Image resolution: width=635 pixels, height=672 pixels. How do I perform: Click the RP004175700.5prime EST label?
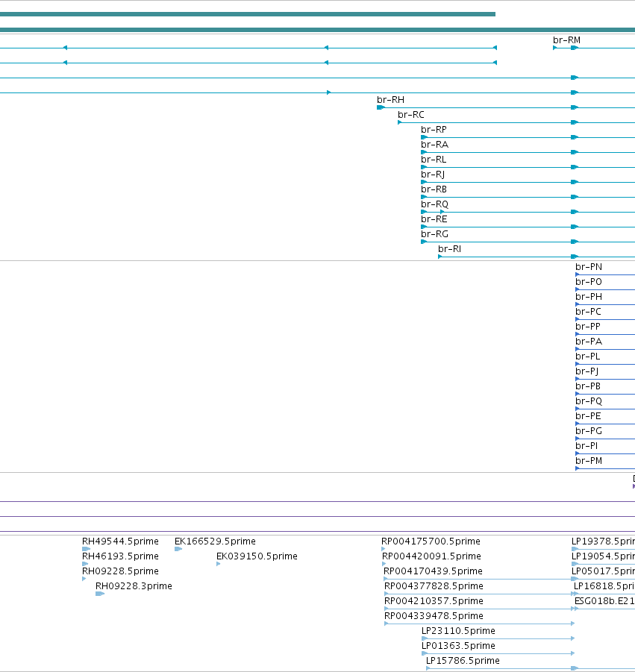click(x=431, y=541)
